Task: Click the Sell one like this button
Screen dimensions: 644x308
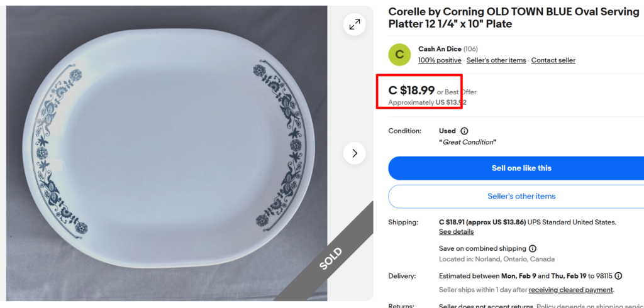Action: pyautogui.click(x=521, y=168)
